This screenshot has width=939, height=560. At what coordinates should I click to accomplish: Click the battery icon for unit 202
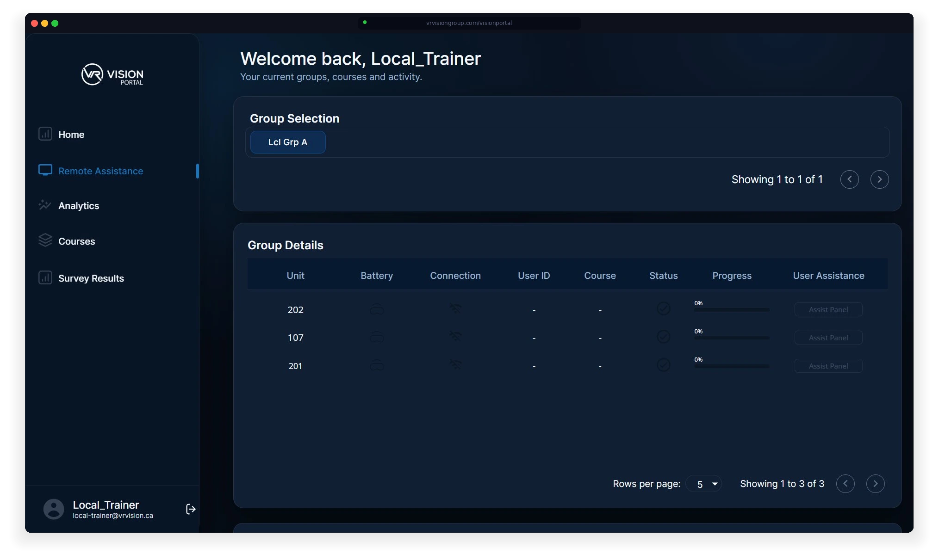pos(376,309)
